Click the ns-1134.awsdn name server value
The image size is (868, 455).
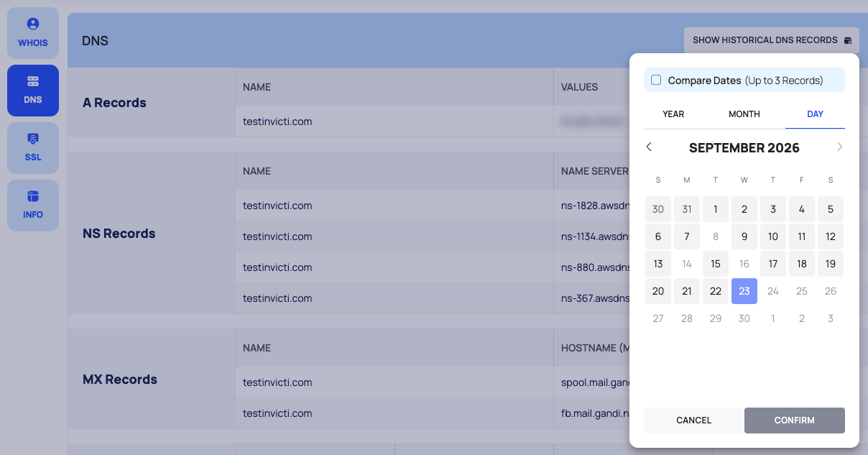[595, 236]
